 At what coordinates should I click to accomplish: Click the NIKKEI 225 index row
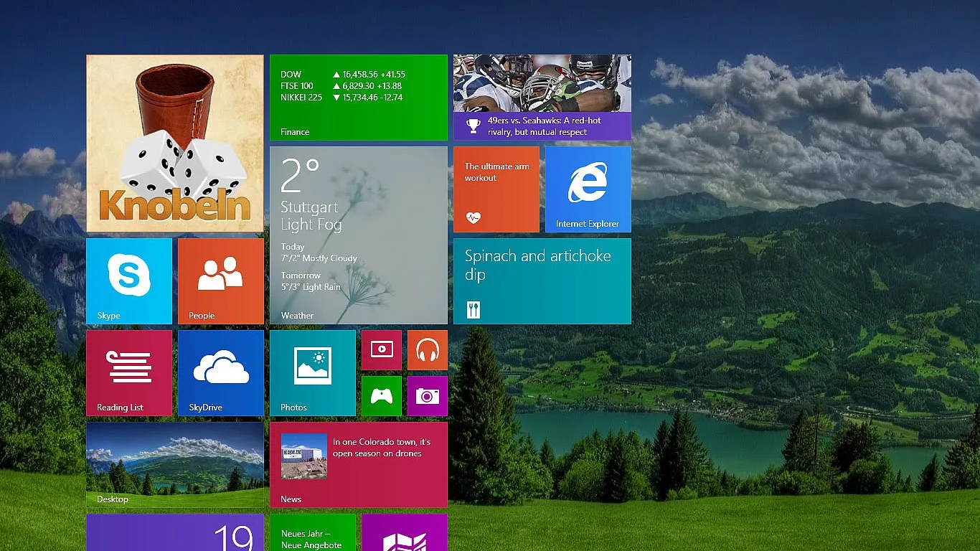[x=341, y=98]
